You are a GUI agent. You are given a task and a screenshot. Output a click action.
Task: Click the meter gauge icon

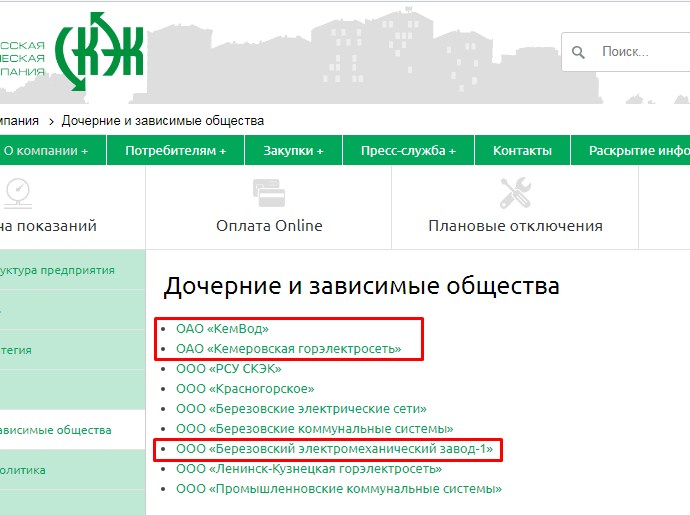18,193
